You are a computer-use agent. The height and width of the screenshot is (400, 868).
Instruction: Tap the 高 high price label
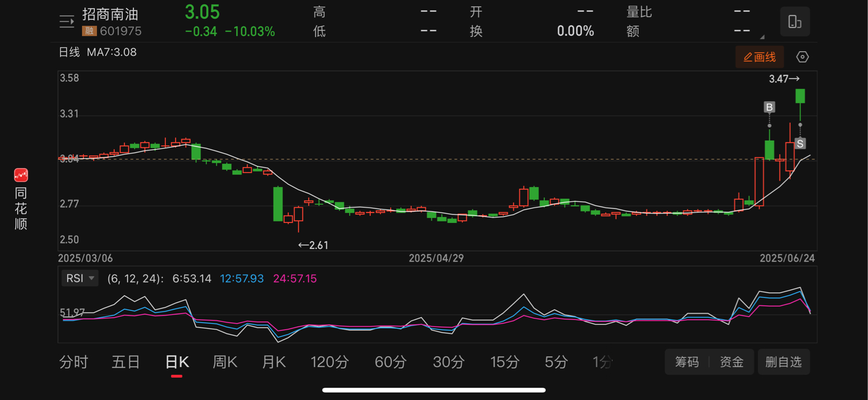(320, 12)
